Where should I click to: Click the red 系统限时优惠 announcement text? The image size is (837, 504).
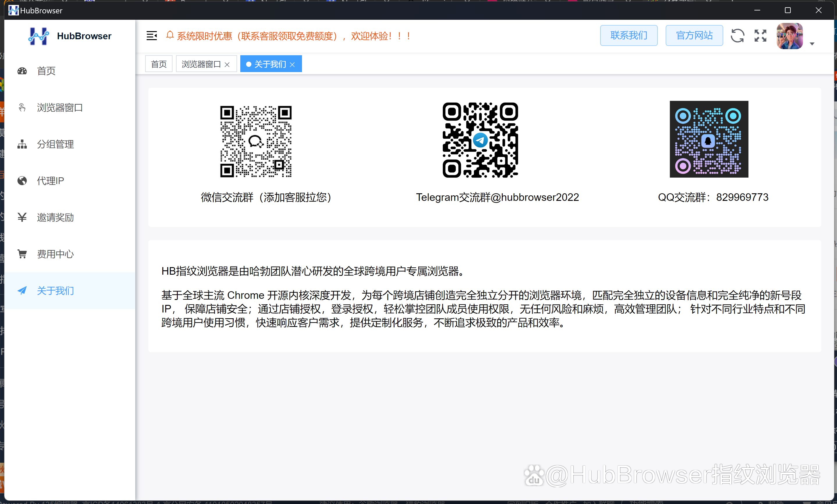pyautogui.click(x=294, y=36)
